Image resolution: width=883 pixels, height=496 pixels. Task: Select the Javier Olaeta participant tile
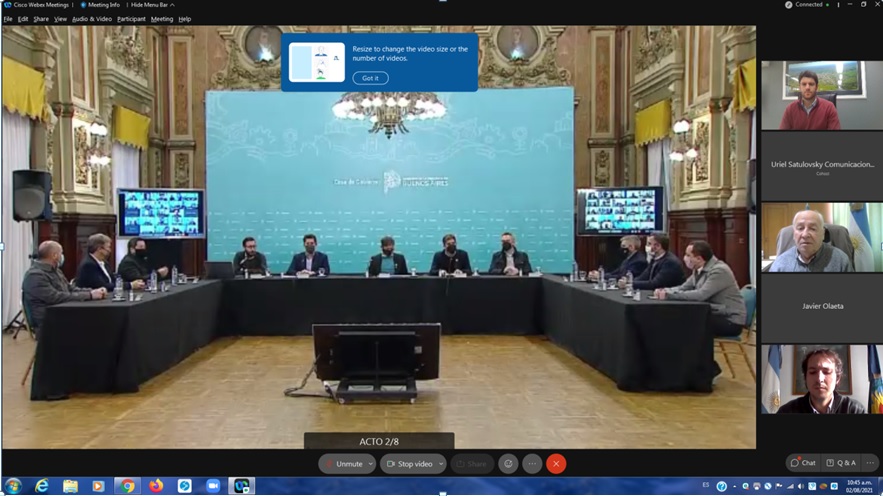click(822, 309)
